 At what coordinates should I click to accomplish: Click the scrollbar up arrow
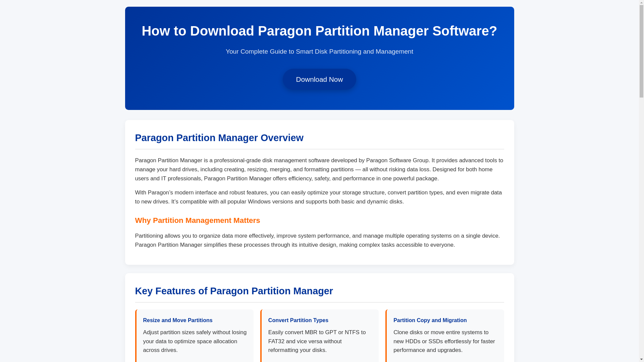pyautogui.click(x=641, y=3)
